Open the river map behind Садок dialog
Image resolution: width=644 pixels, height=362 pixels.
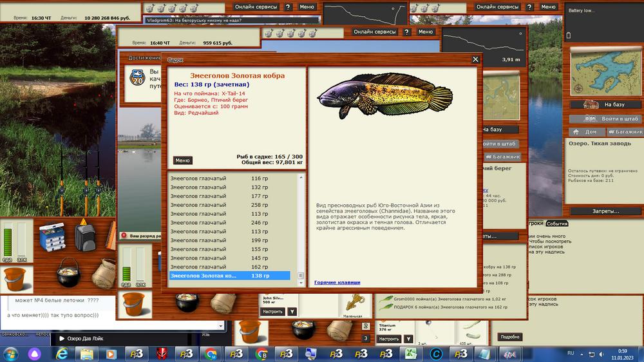click(x=500, y=97)
